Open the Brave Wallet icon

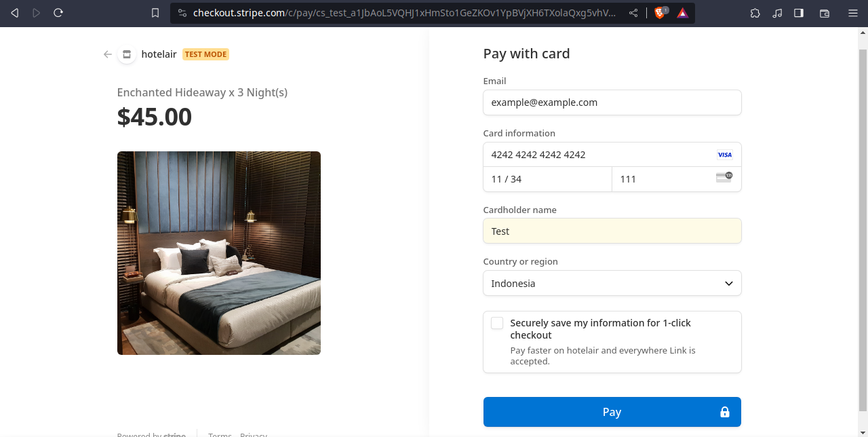[825, 13]
